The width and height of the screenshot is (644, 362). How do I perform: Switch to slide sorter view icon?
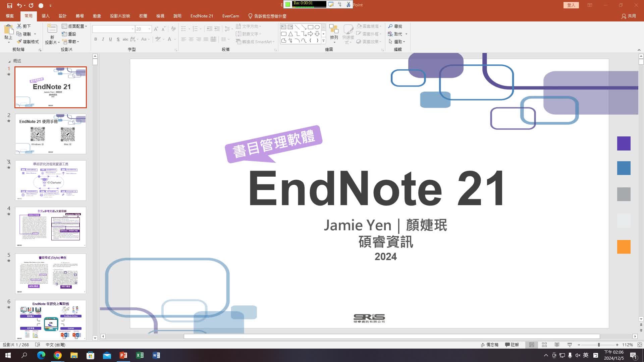point(544,345)
